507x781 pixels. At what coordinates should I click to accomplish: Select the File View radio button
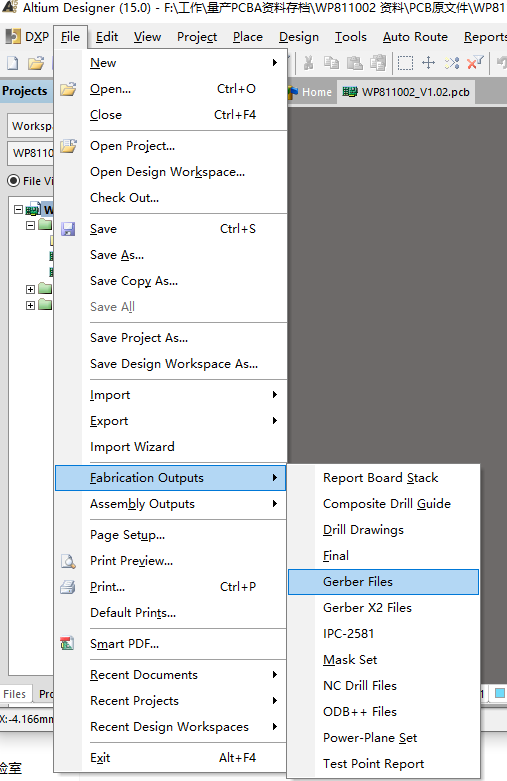point(14,180)
